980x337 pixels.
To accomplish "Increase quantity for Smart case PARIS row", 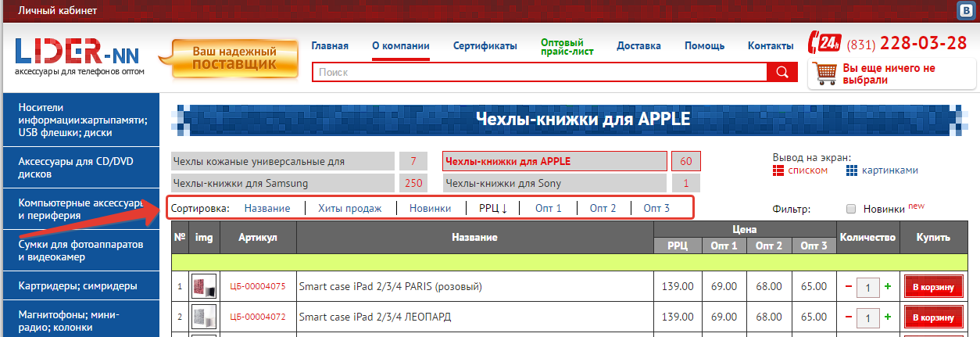I will tap(887, 287).
